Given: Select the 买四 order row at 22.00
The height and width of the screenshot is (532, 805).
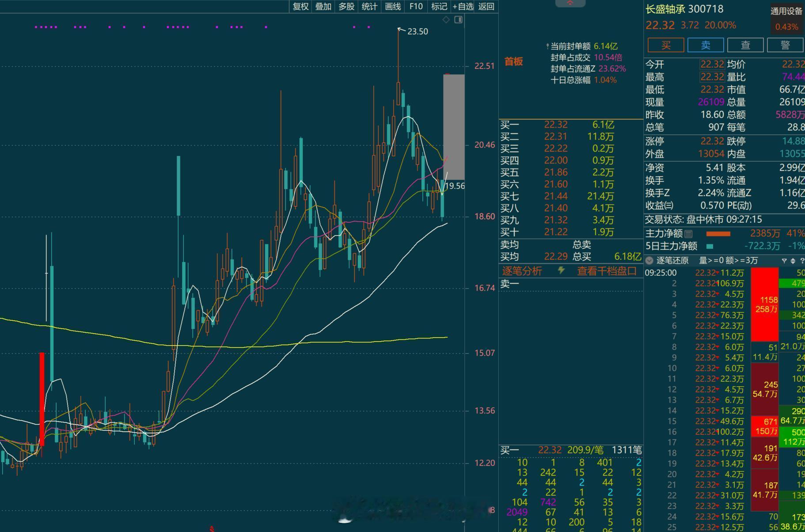Looking at the screenshot, I should coord(570,161).
